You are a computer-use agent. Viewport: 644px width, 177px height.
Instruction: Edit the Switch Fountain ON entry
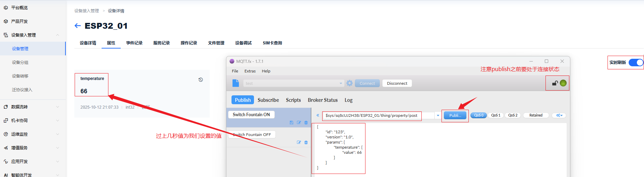point(299,122)
